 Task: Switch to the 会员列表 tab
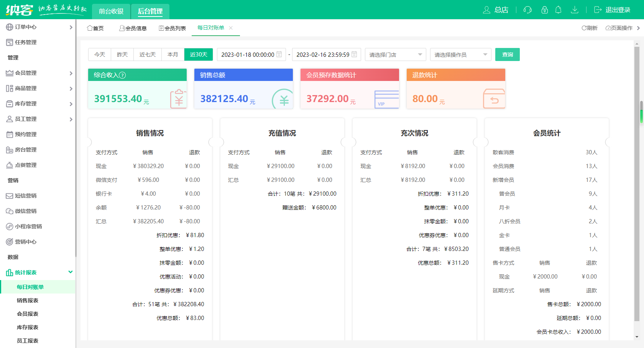coord(172,28)
